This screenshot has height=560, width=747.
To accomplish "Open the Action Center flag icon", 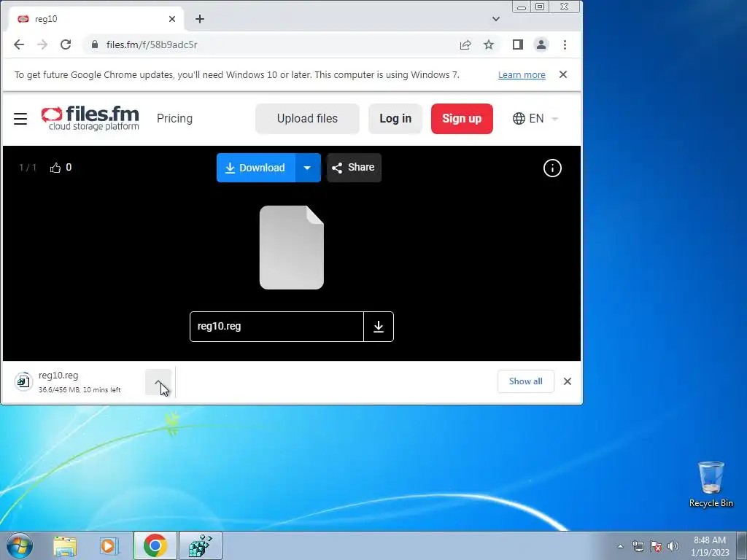I will click(x=656, y=546).
